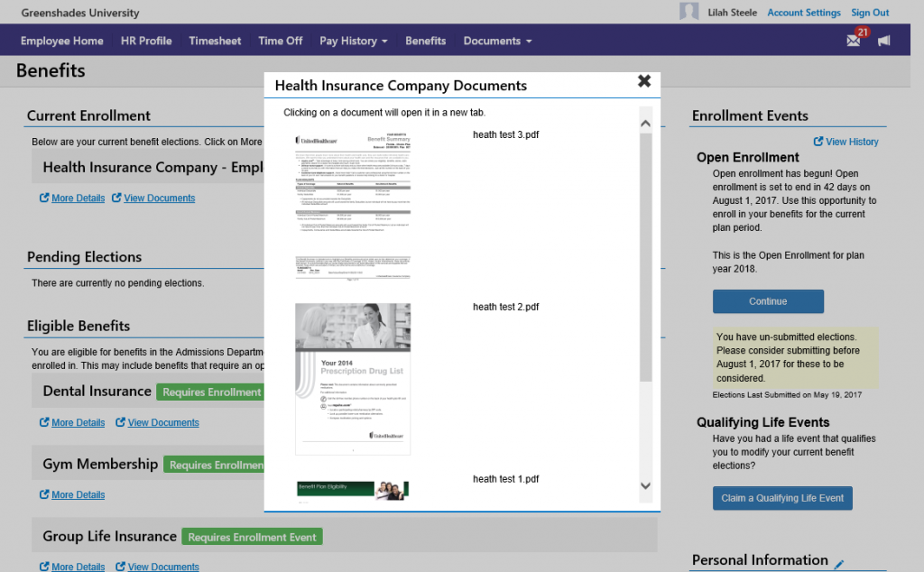Click the user avatar next to Lilah Steele

tap(688, 12)
